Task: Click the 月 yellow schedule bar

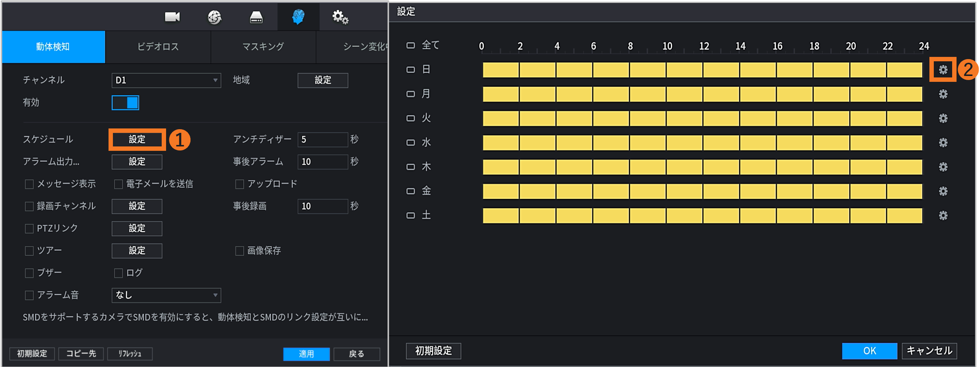Action: pos(702,94)
